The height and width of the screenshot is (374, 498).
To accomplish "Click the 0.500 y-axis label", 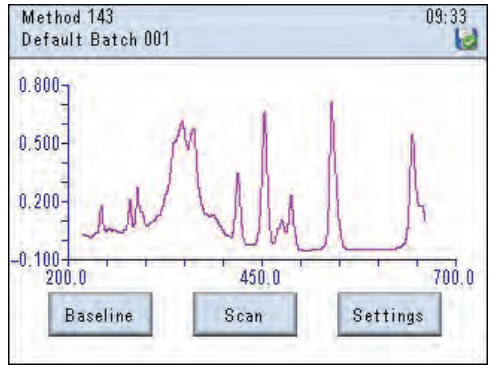I will (x=39, y=143).
